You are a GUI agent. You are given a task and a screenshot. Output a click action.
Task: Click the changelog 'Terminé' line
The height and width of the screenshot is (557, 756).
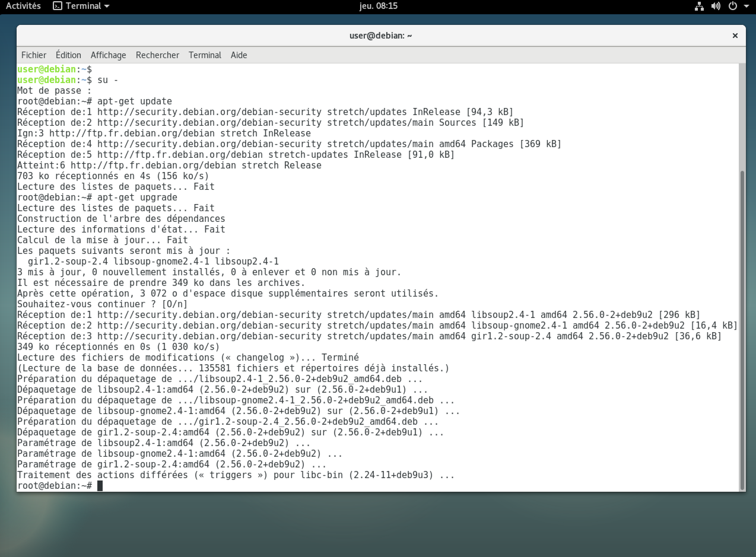pos(188,357)
